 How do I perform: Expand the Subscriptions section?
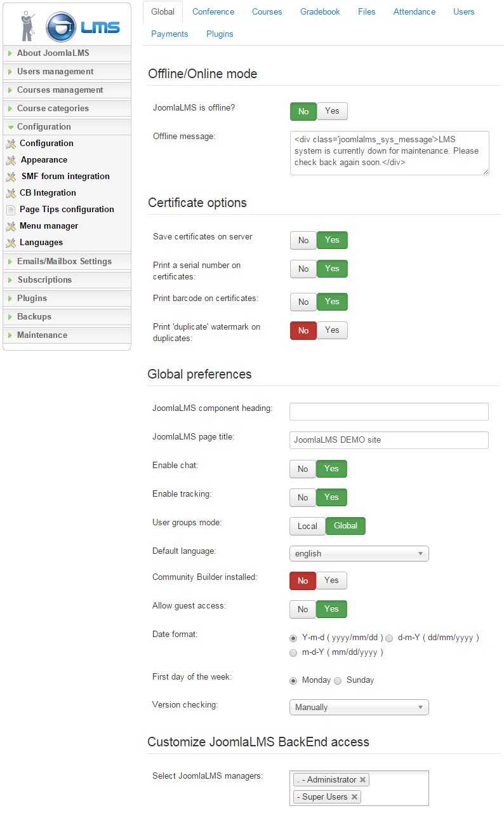click(67, 280)
